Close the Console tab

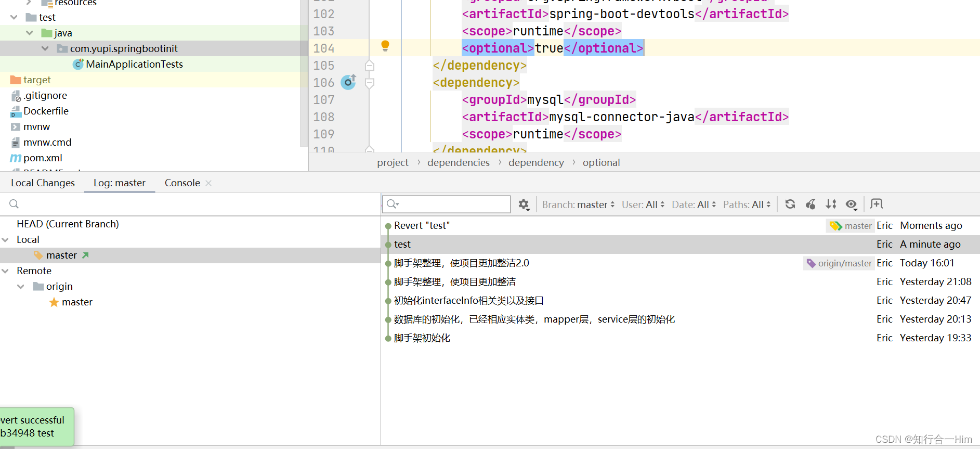(x=208, y=183)
